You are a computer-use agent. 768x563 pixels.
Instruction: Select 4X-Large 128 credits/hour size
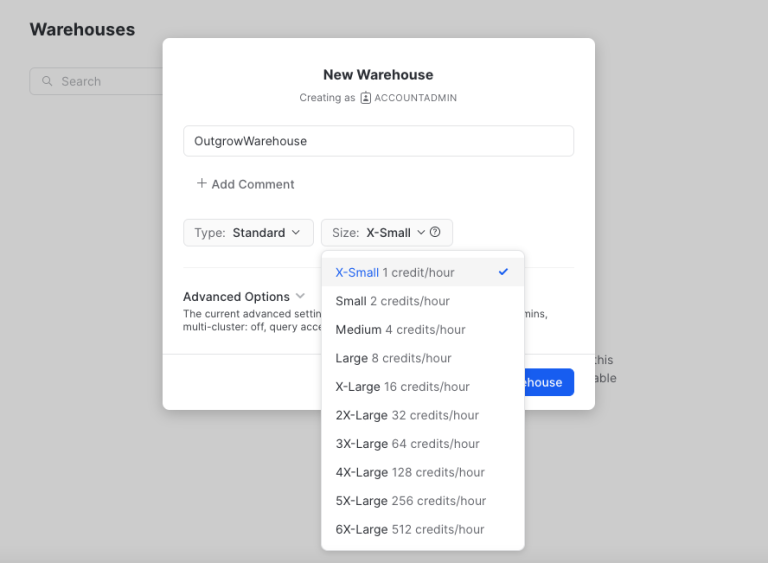click(410, 472)
